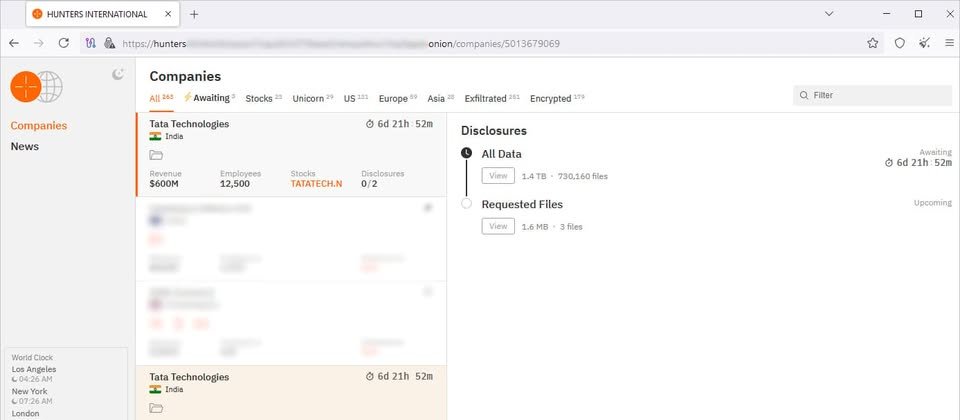Open the browser hamburger application menu
The height and width of the screenshot is (420, 960).
[948, 43]
